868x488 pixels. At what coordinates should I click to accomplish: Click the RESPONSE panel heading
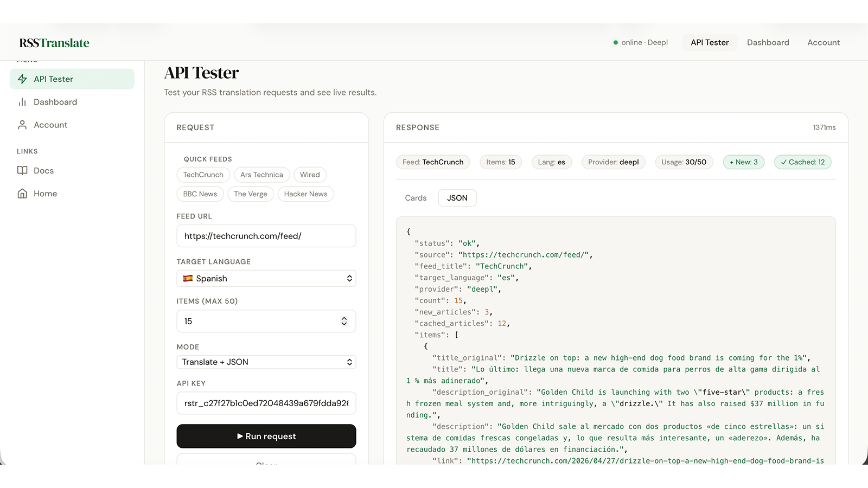click(418, 127)
